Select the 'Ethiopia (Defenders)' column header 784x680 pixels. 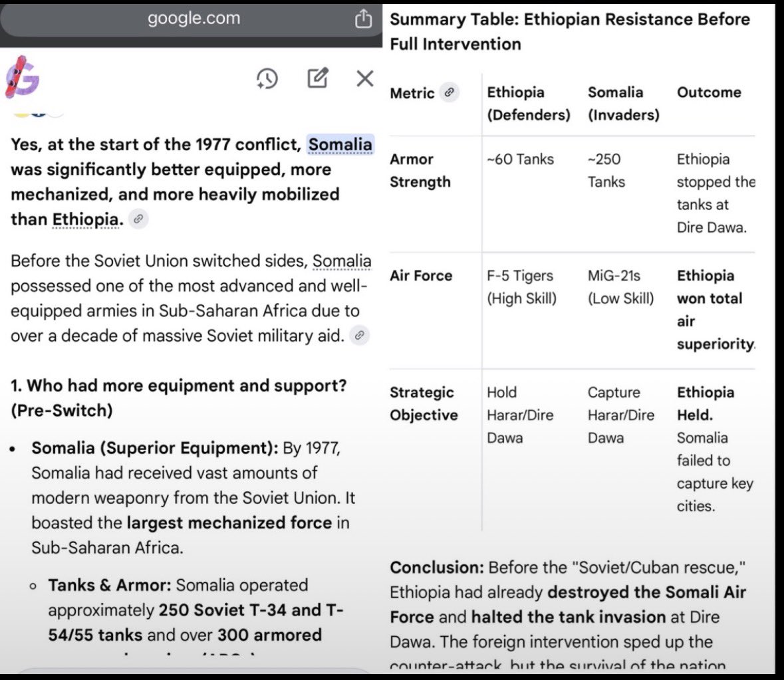point(529,104)
